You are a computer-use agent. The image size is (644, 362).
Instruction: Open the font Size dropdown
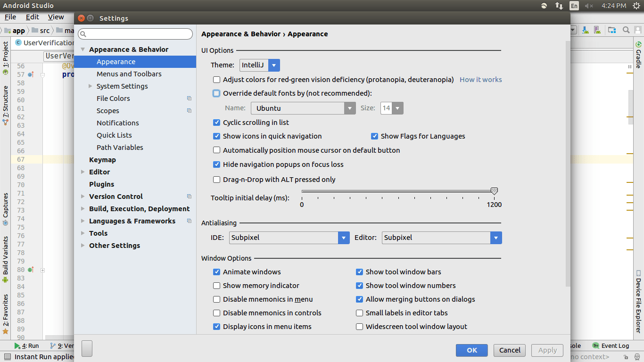(392, 108)
